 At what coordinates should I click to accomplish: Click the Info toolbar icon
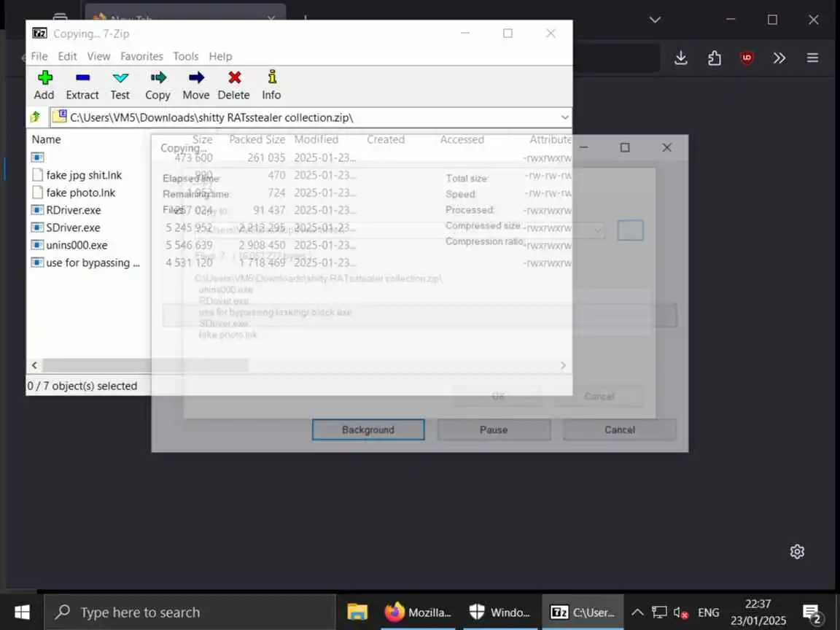[271, 85]
